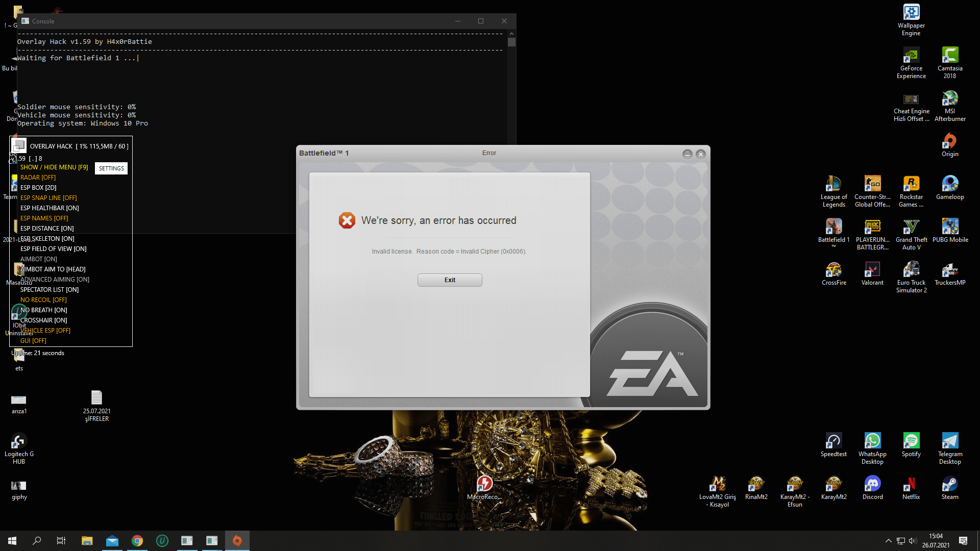
Task: Toggle ESP NAMES [OFF] option
Action: tap(44, 218)
